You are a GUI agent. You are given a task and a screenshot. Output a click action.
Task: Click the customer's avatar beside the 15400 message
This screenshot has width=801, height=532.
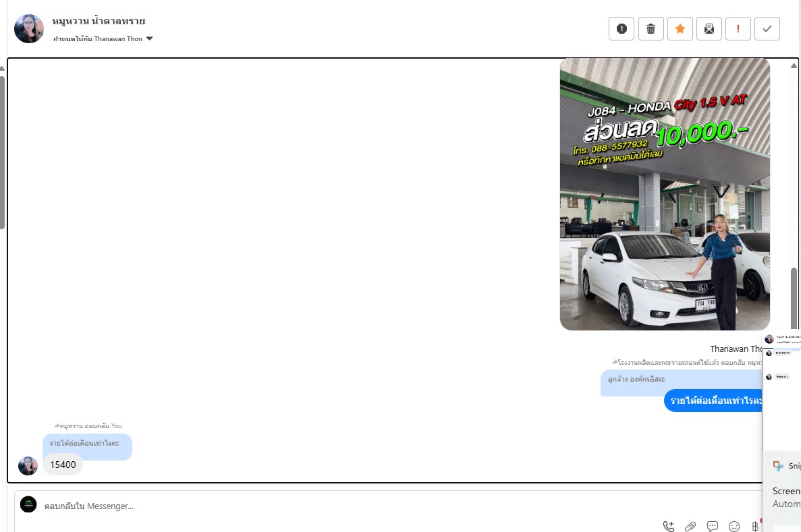click(28, 466)
